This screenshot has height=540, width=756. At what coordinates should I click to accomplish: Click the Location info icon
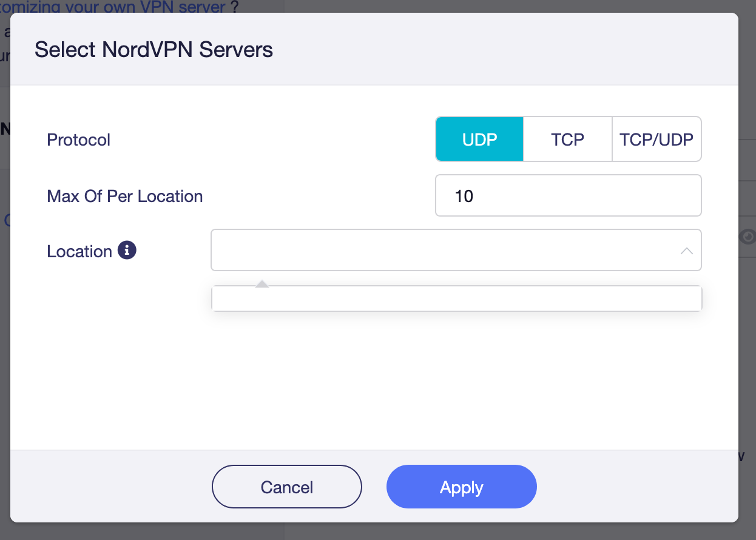click(x=127, y=250)
